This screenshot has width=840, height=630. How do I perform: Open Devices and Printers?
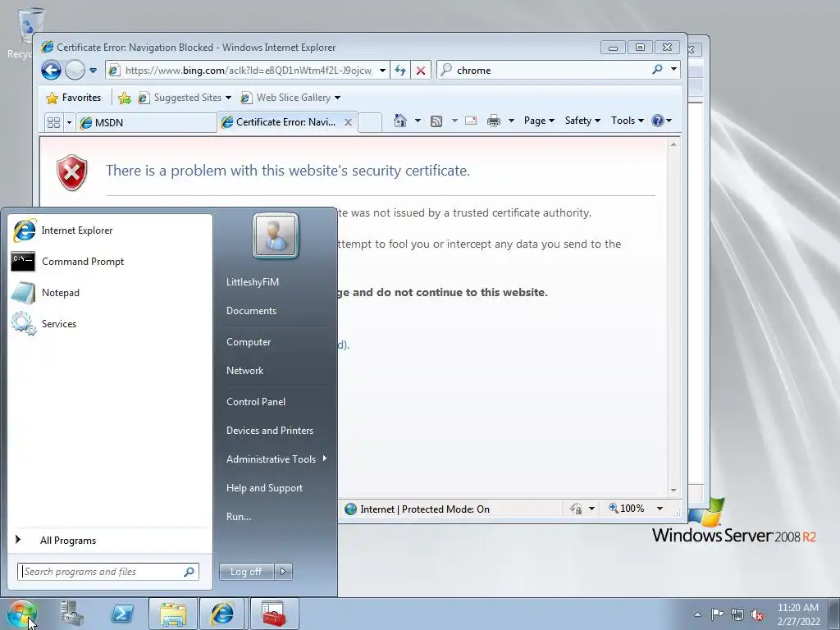276,431
